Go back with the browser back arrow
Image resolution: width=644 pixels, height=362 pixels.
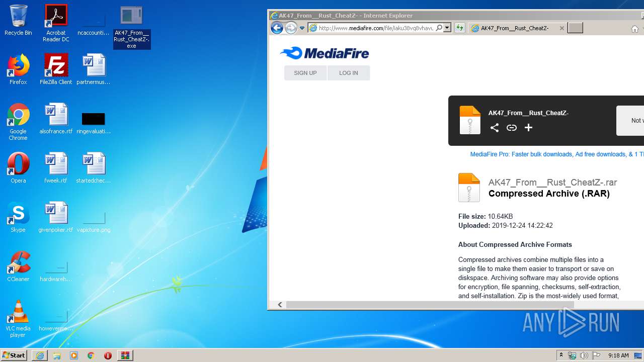(277, 28)
